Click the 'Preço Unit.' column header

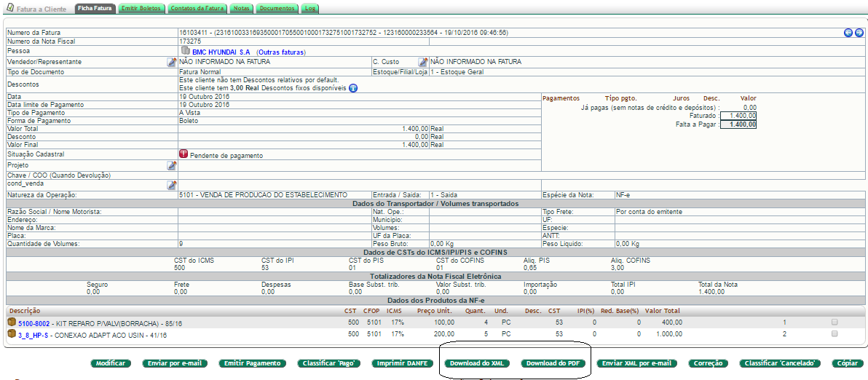(435, 311)
